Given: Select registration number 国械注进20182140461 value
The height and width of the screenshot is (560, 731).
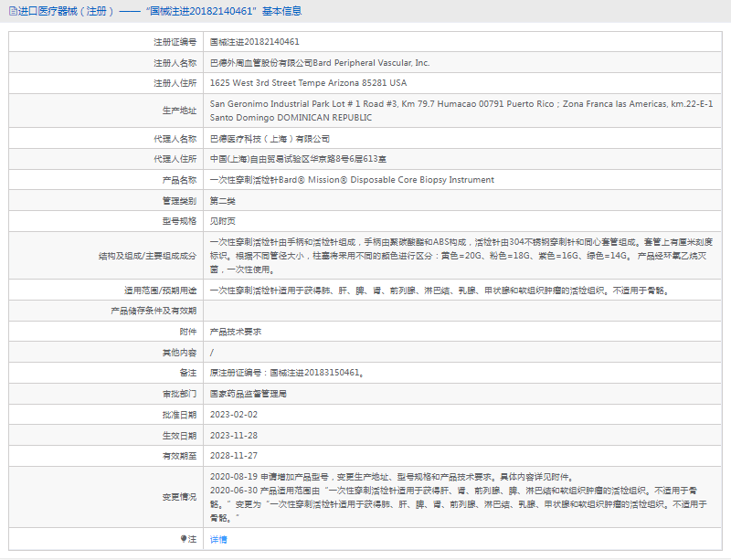Looking at the screenshot, I should coord(254,42).
